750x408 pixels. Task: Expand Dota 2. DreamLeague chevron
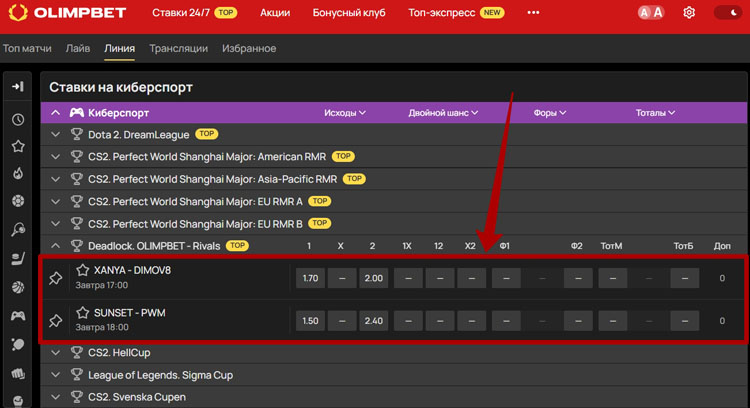pyautogui.click(x=55, y=134)
